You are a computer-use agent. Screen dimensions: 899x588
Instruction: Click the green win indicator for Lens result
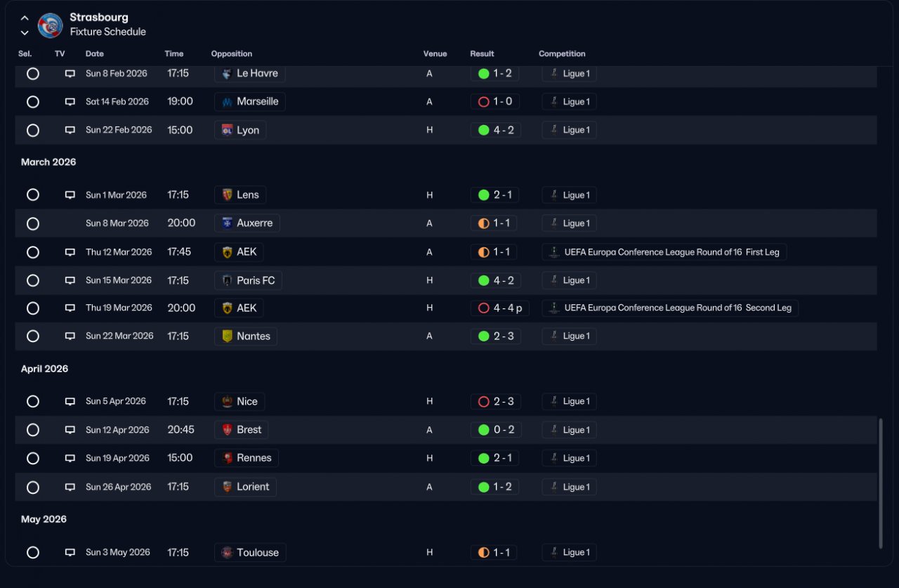tap(483, 195)
